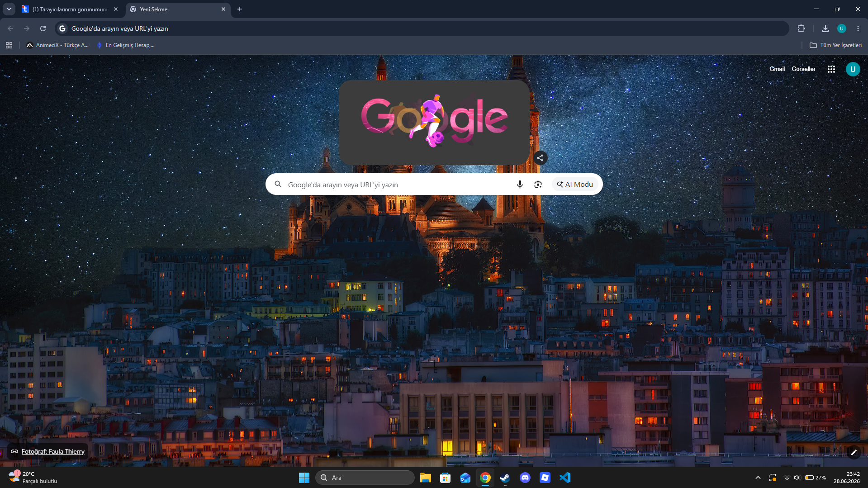Open AI Modu button
This screenshot has height=488, width=868.
coord(575,185)
